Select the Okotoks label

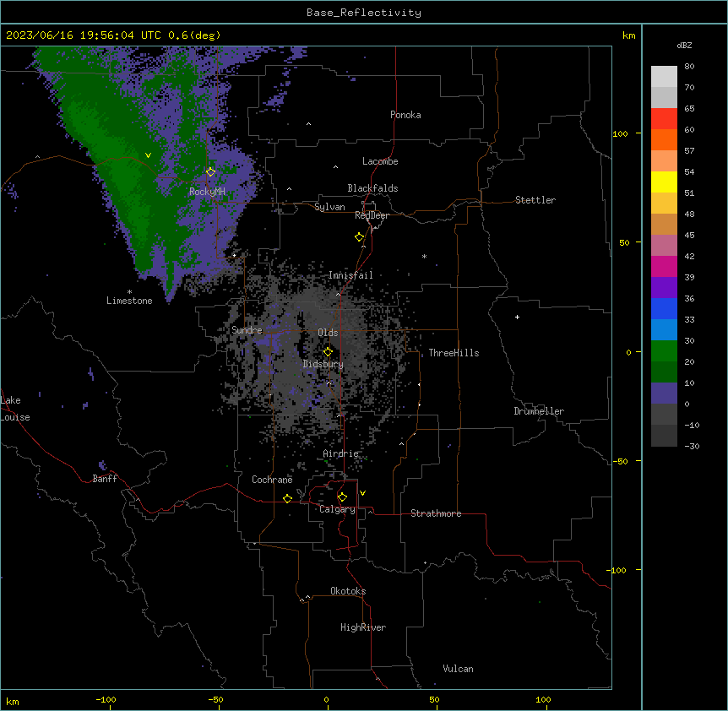pyautogui.click(x=348, y=591)
